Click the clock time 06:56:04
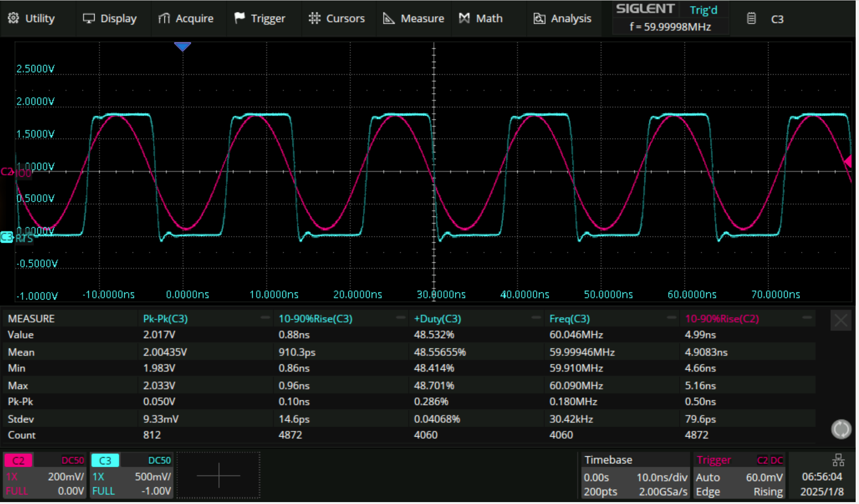 tap(822, 477)
